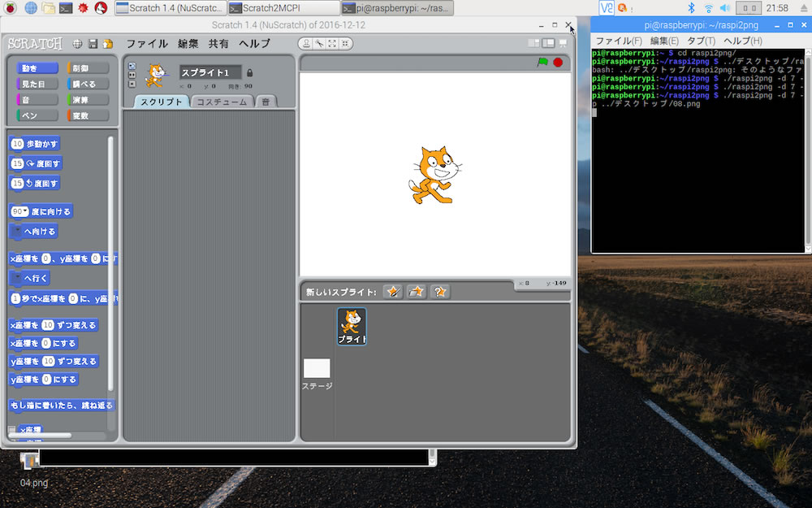
Task: Select the 調べる block category
Action: pyautogui.click(x=88, y=84)
